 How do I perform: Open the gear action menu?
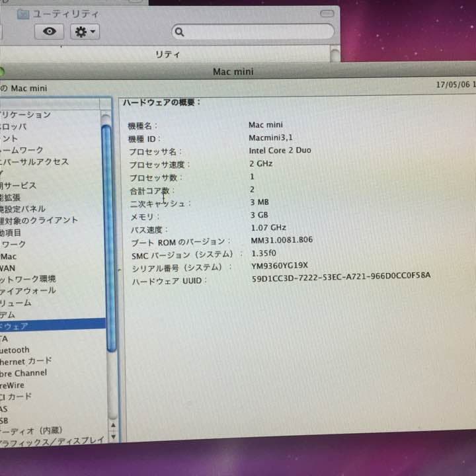click(85, 32)
